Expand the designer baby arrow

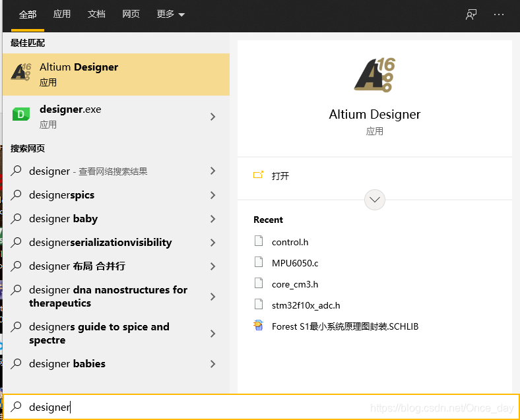coord(213,219)
